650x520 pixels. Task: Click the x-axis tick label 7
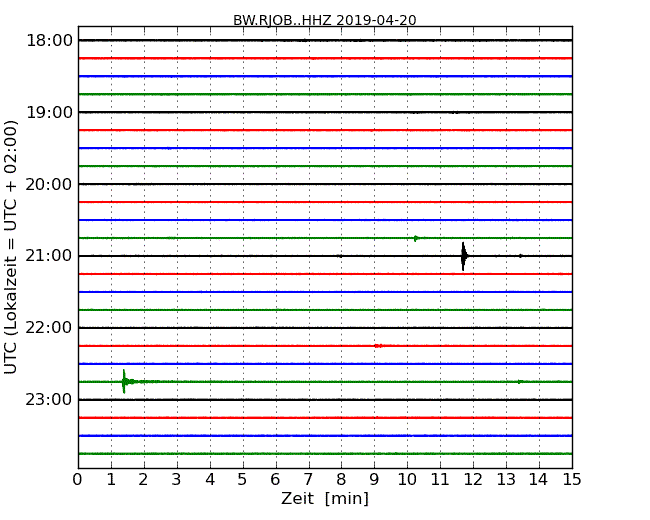pos(308,480)
